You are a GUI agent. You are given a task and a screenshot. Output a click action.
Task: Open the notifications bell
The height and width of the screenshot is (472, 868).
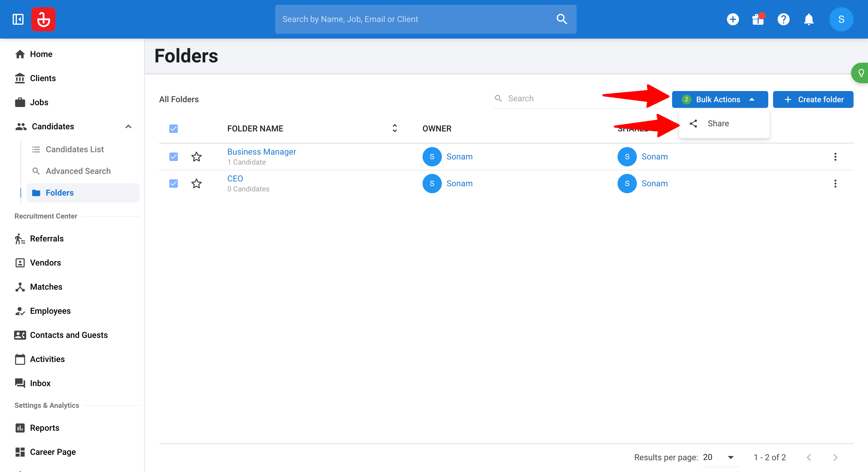pyautogui.click(x=809, y=19)
